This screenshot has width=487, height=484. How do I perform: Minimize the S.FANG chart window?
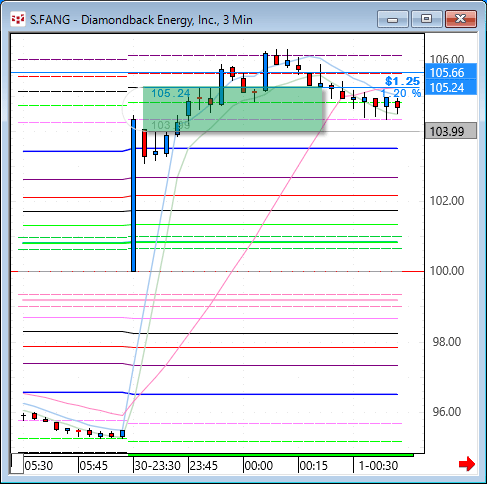[393, 19]
